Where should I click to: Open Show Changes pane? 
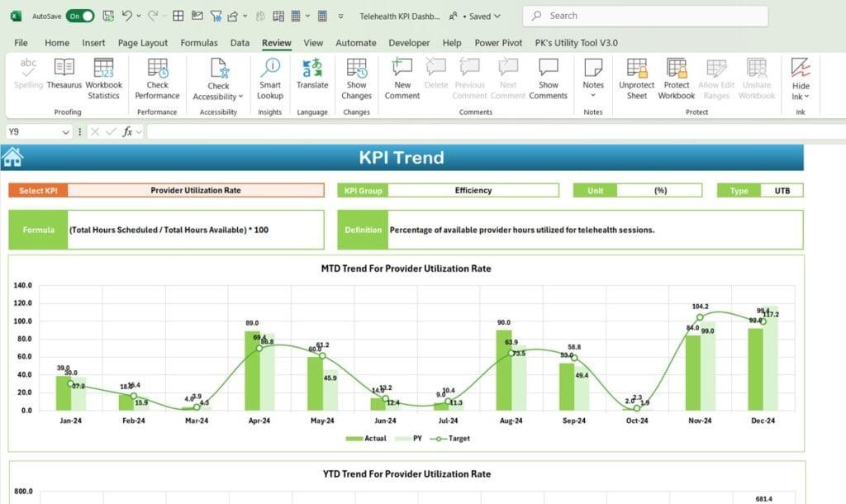pyautogui.click(x=356, y=78)
